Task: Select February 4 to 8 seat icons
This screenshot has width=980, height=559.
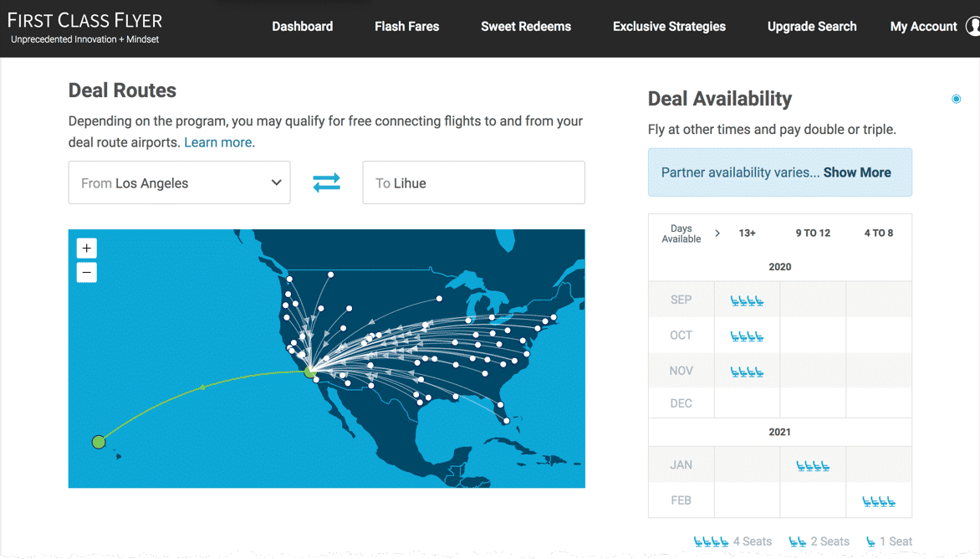Action: click(x=879, y=501)
